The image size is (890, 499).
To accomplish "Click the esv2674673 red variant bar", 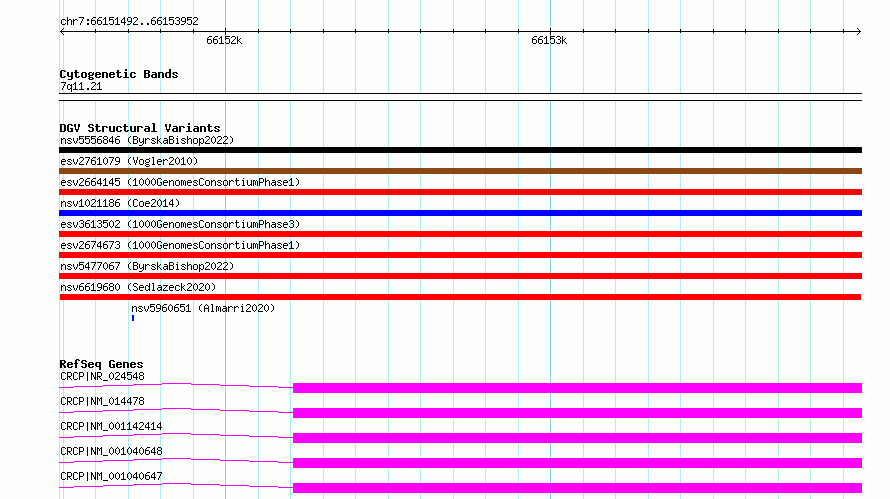I will click(x=460, y=255).
